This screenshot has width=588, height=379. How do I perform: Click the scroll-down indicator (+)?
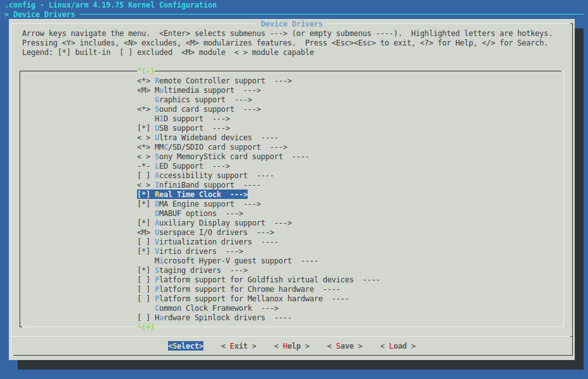pyautogui.click(x=145, y=327)
